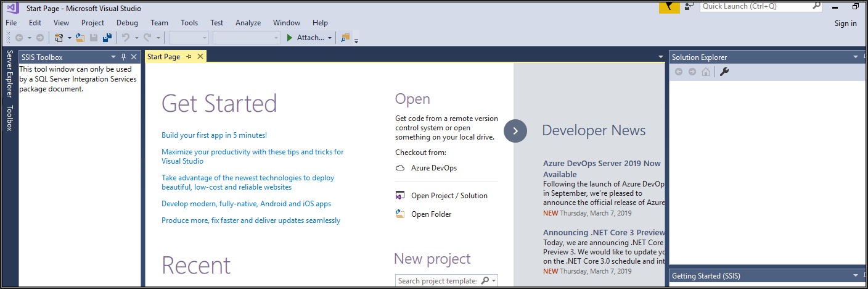This screenshot has width=868, height=289.
Task: Expand the Undo history dropdown arrow
Action: coord(136,38)
